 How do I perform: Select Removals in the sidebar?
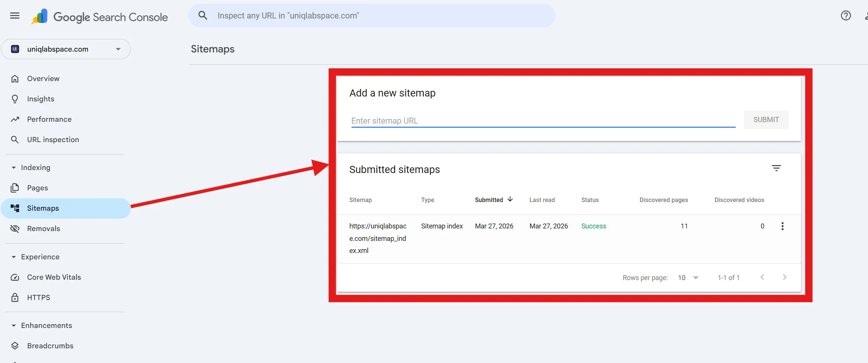point(43,229)
